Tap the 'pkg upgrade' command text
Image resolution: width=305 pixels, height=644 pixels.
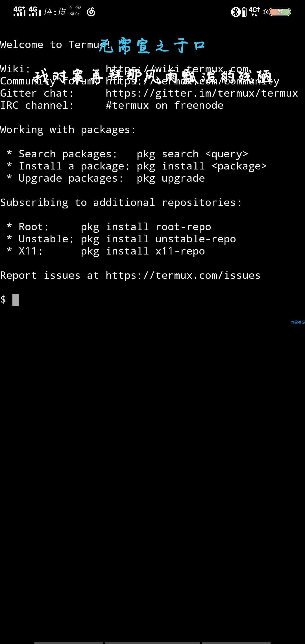click(x=171, y=179)
